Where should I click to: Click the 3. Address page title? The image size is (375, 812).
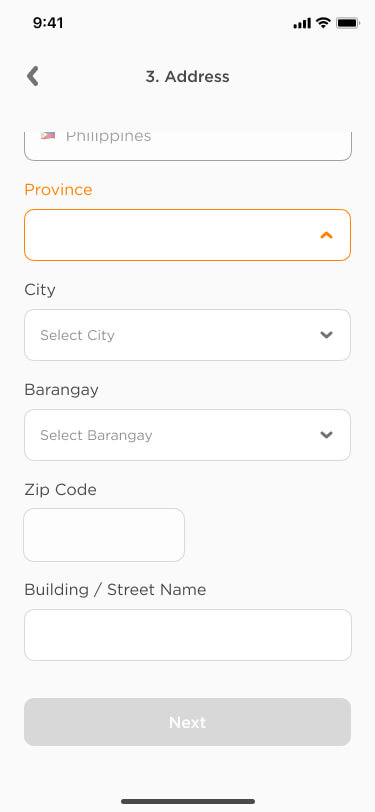(188, 77)
